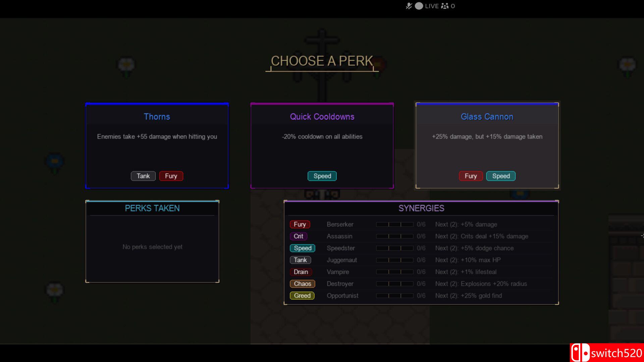Viewport: 644px width, 362px height.
Task: Click Fury tag on Glass Cannon card
Action: (471, 176)
